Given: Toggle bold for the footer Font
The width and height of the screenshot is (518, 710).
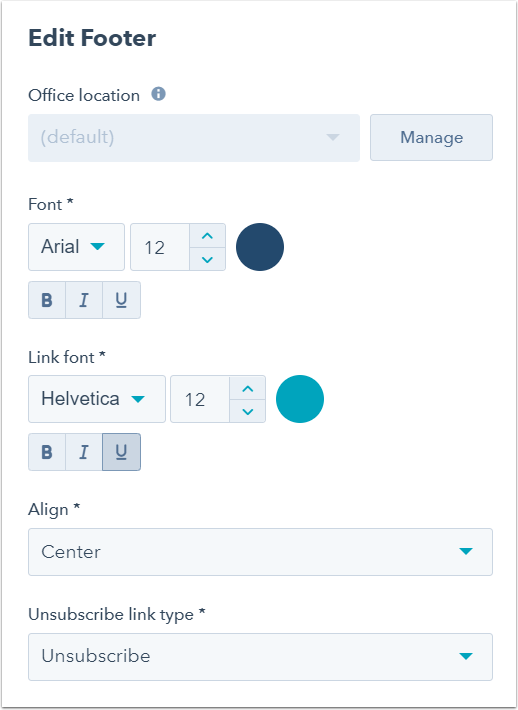Looking at the screenshot, I should coord(47,300).
